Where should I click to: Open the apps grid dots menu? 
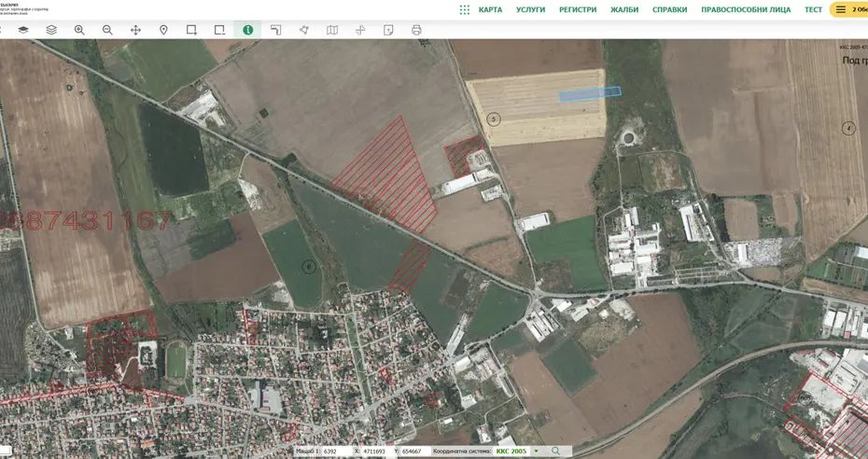pos(465,9)
